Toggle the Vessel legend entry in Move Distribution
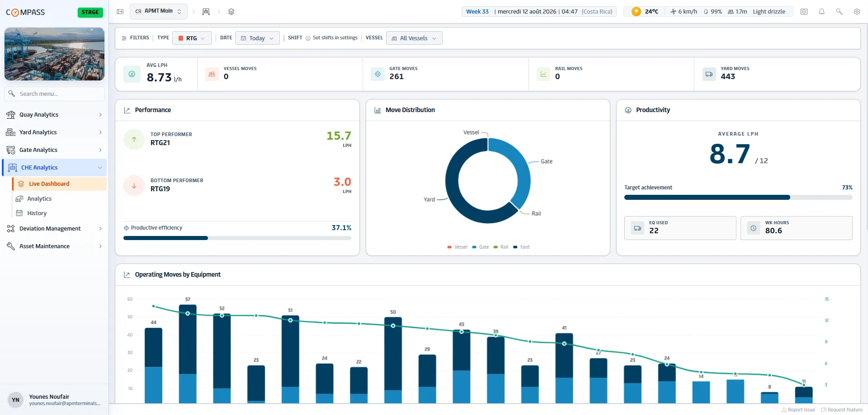This screenshot has width=868, height=415. click(458, 247)
